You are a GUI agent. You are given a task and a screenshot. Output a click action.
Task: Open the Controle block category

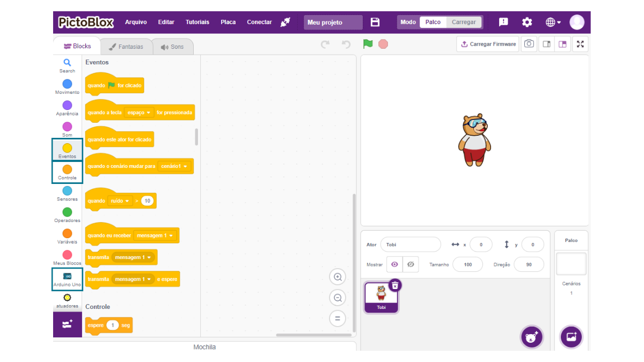[x=67, y=171]
